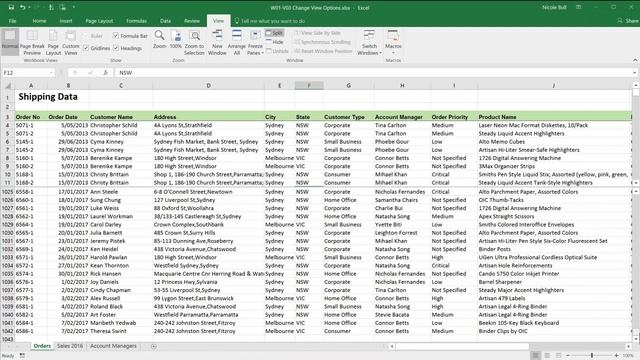Open Macros dropdown
Viewport: 640px width, 360px height.
pos(393,42)
